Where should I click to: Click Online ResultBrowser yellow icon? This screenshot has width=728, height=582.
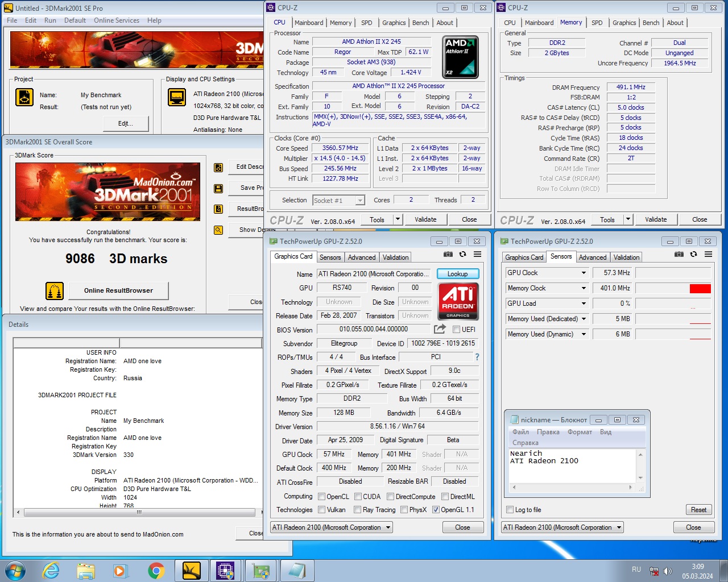pos(55,291)
